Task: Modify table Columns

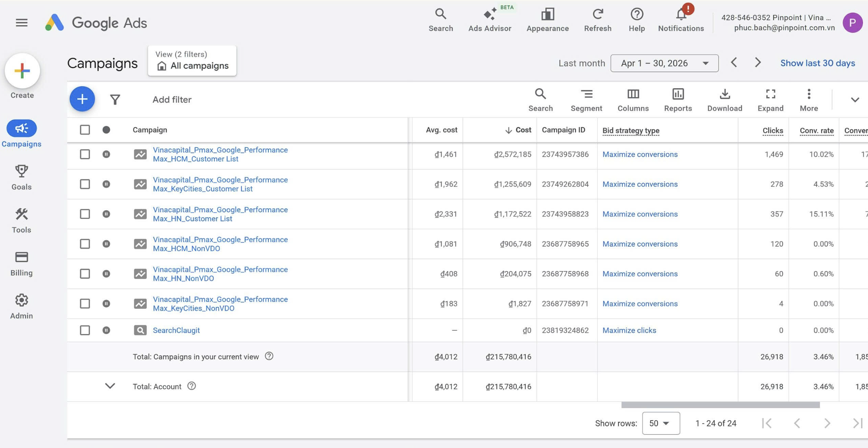Action: [x=633, y=100]
